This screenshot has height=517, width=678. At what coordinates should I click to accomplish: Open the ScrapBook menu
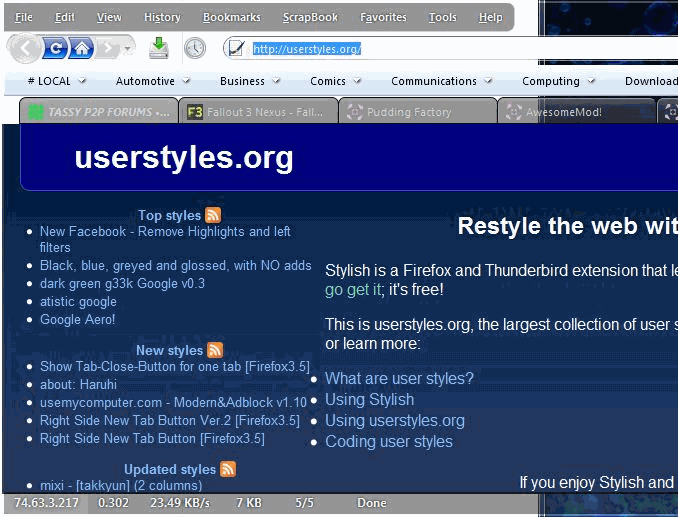point(310,17)
